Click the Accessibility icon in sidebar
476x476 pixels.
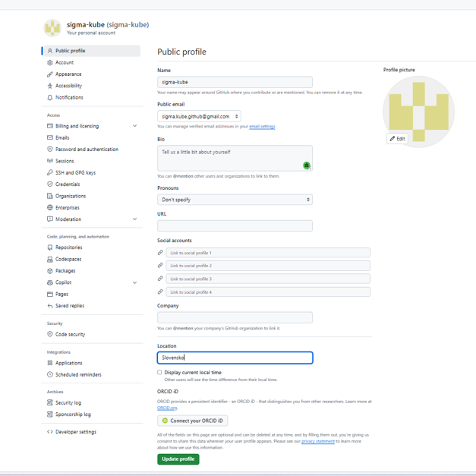click(x=50, y=86)
